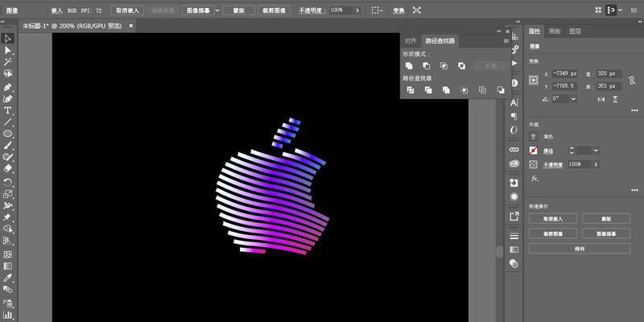Select the Eraser tool
The height and width of the screenshot is (322, 644).
(x=7, y=168)
